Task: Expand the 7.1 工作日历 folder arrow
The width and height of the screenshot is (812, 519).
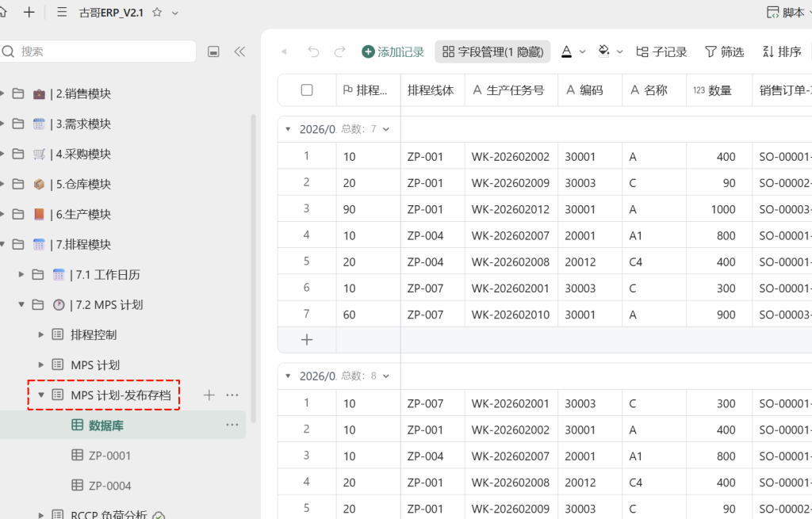Action: coord(21,274)
